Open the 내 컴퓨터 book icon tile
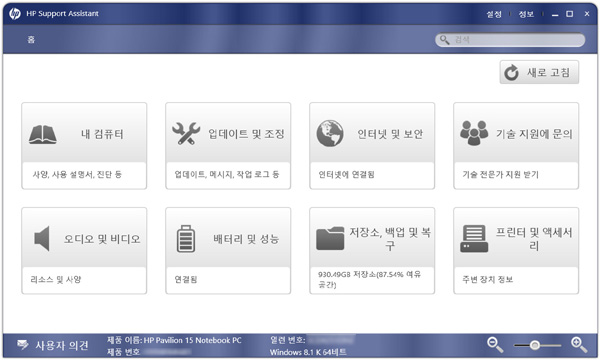 point(43,134)
